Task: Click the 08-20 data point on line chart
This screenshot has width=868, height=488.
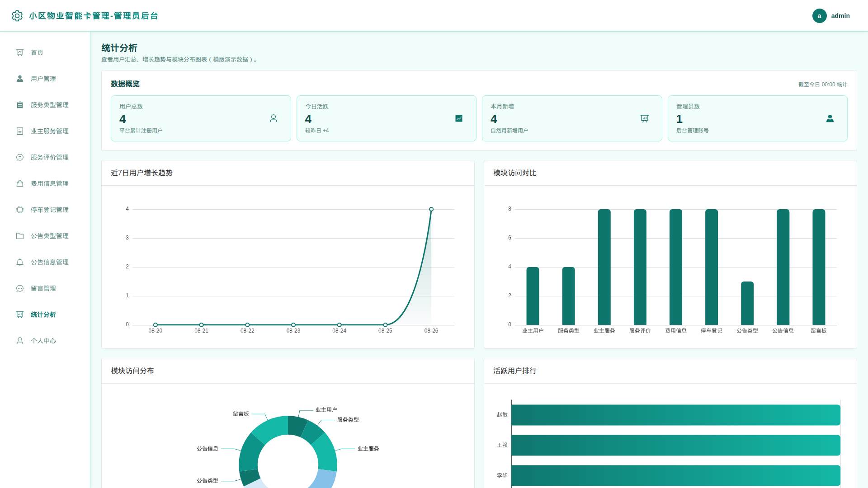Action: 156,325
